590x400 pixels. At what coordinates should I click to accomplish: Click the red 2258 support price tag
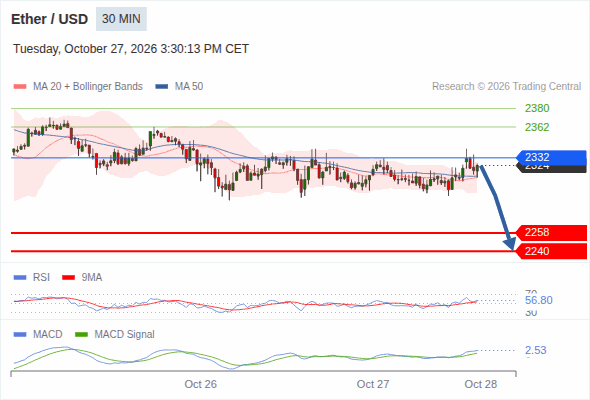coord(551,233)
